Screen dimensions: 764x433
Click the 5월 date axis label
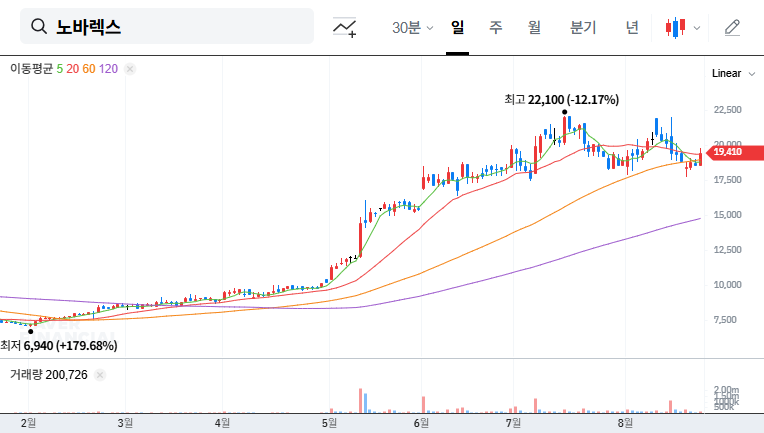coord(329,423)
